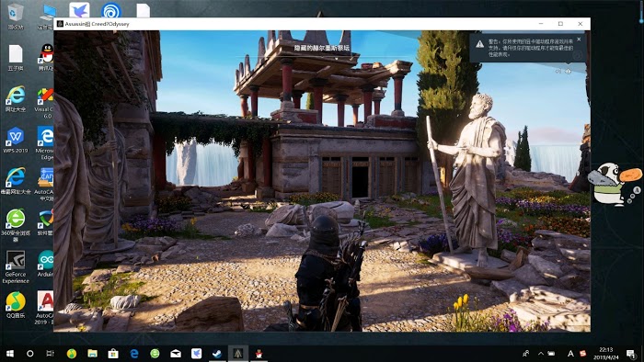The image size is (644, 362).
Task: Click the warning triangle icon in notification
Action: pyautogui.click(x=479, y=44)
